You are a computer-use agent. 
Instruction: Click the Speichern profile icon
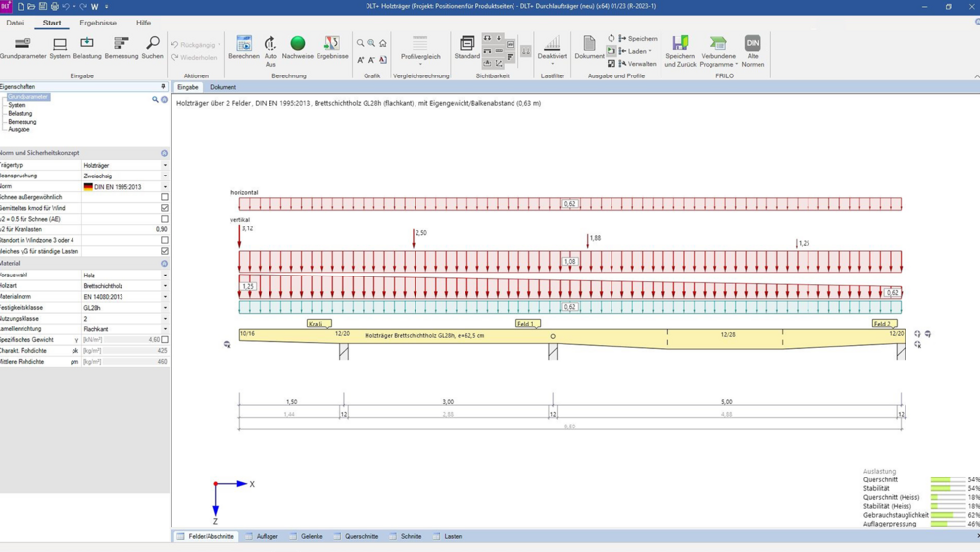click(638, 39)
